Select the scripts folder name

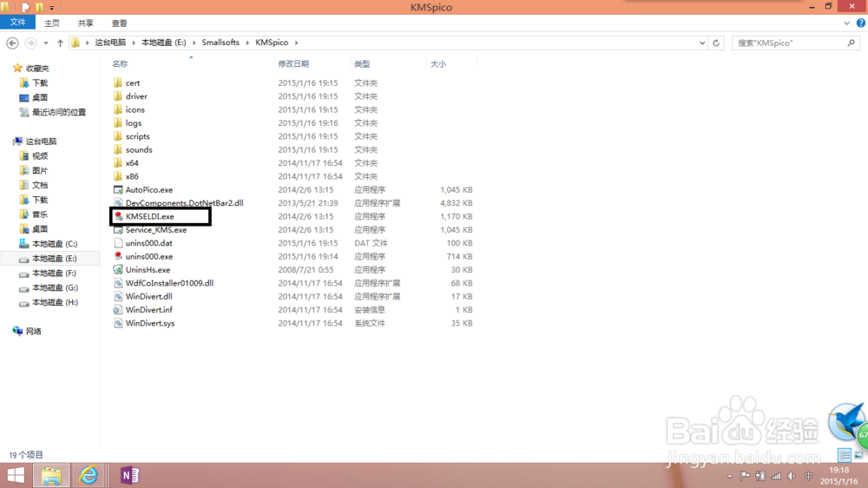[x=138, y=136]
